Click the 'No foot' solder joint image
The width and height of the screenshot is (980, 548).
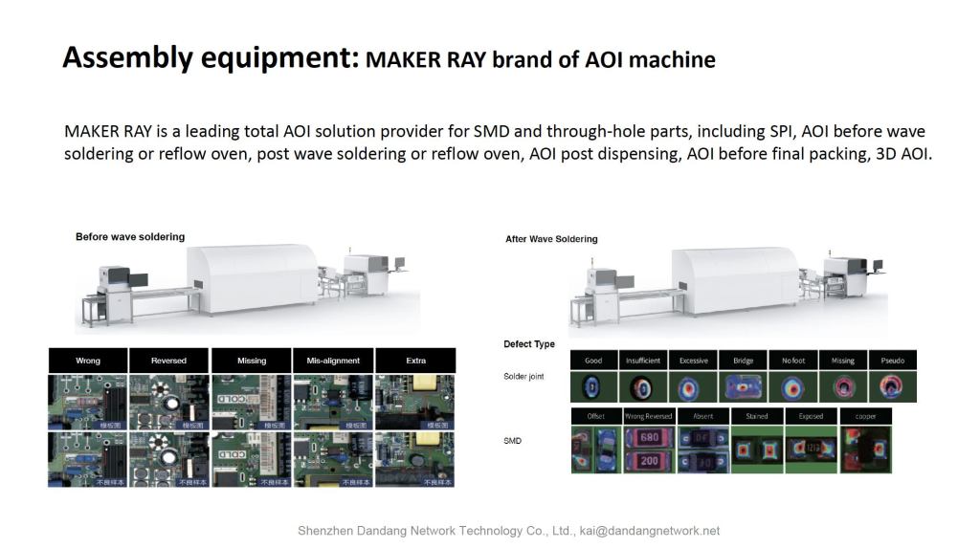pos(792,387)
